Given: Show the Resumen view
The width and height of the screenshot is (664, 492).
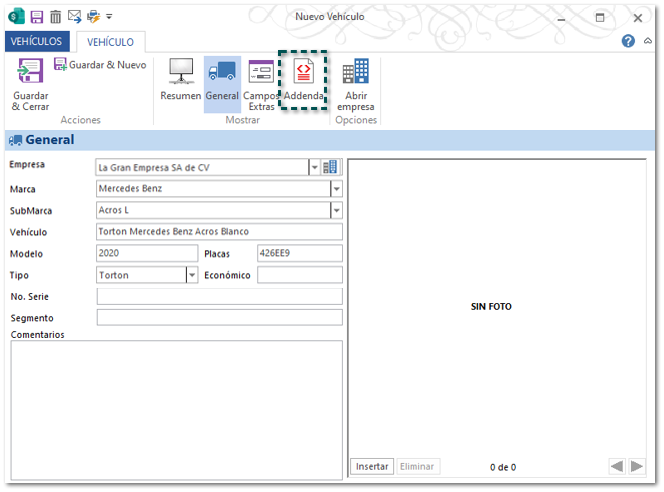Looking at the screenshot, I should 181,80.
